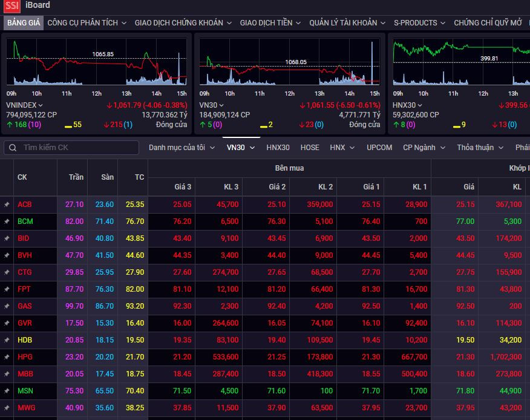
Task: Click the pin icon beside MWG
Action: click(x=7, y=408)
